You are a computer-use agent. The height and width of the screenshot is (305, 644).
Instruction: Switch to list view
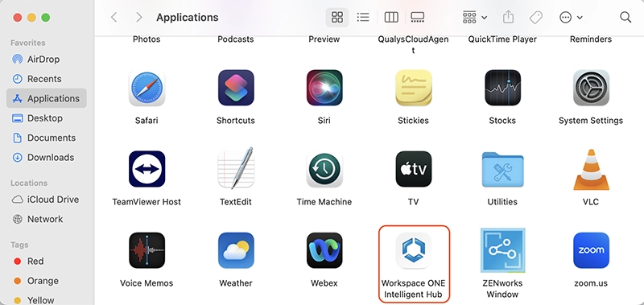363,17
